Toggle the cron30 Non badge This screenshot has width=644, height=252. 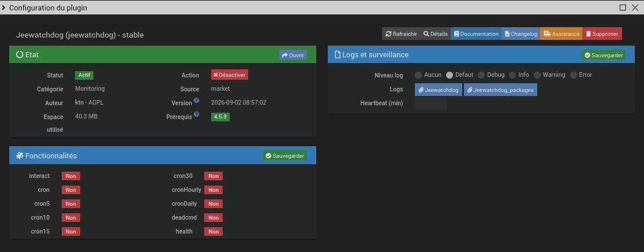point(214,176)
